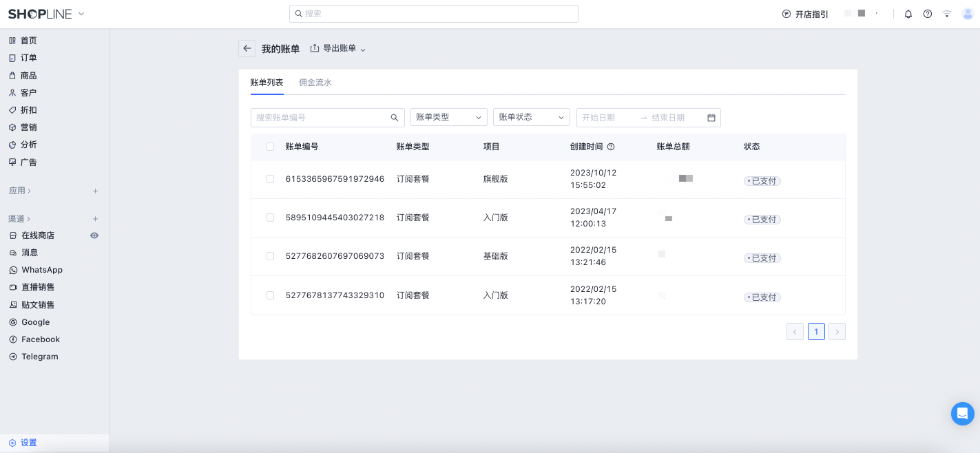Click the 2023/10/12 15:55:02 creation time
980x453 pixels.
593,179
